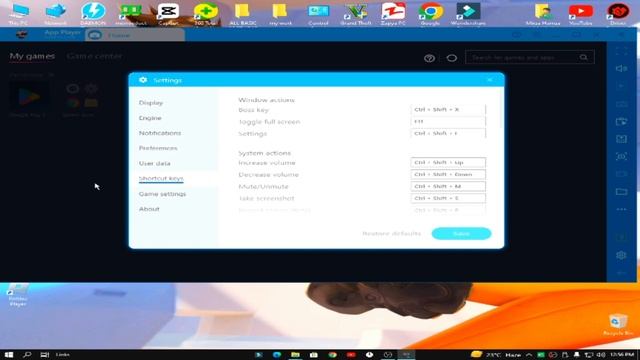
Task: Click the Settings dialog scrollbar
Action: (501, 109)
